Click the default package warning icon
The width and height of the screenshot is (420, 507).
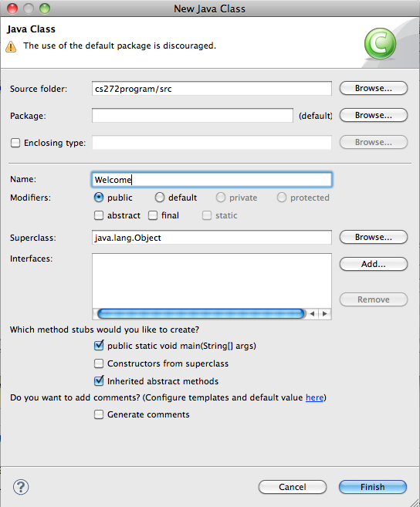[11, 46]
